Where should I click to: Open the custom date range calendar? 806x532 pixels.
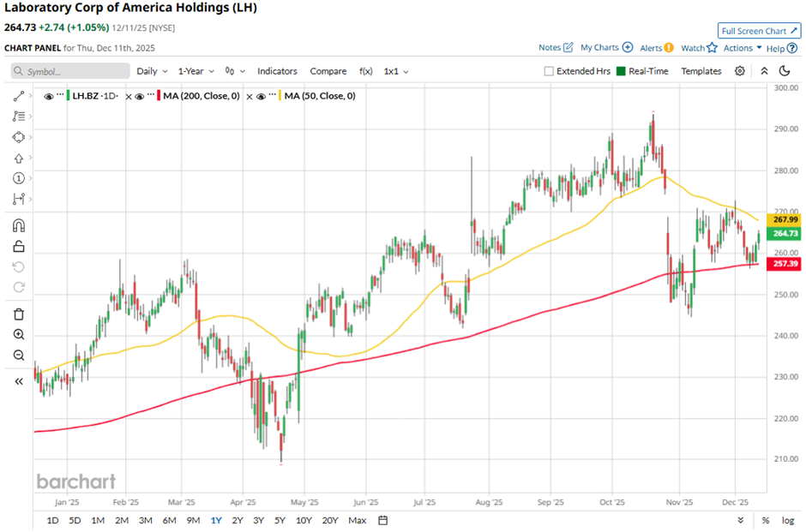(x=383, y=520)
